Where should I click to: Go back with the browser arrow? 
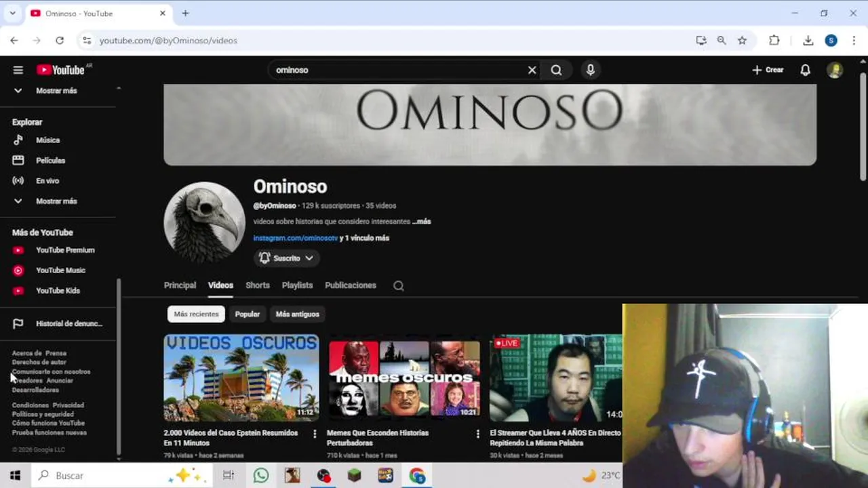[14, 41]
